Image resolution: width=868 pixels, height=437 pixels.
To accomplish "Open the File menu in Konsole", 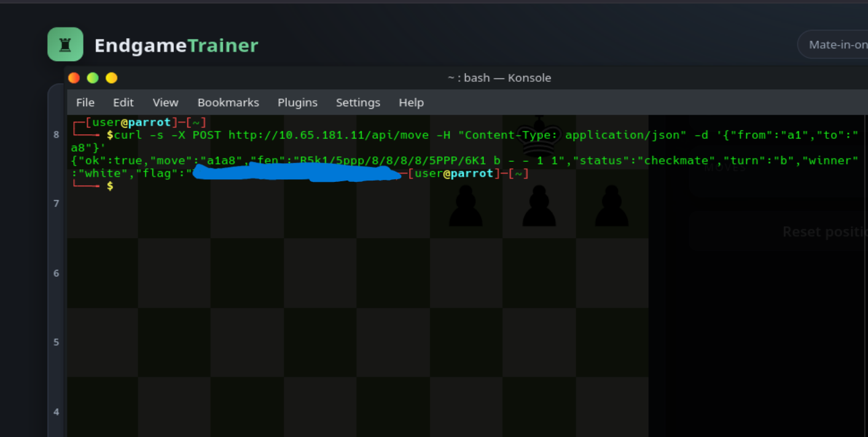I will click(85, 103).
